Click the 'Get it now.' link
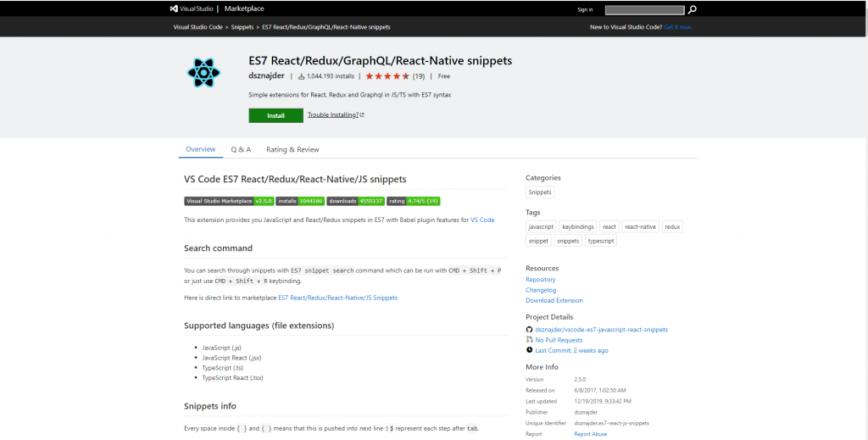The image size is (868, 440). click(677, 27)
